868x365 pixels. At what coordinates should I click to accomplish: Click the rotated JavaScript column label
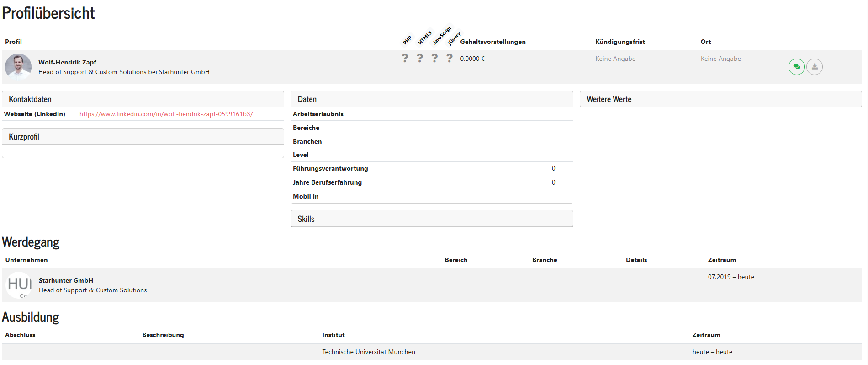pyautogui.click(x=442, y=35)
